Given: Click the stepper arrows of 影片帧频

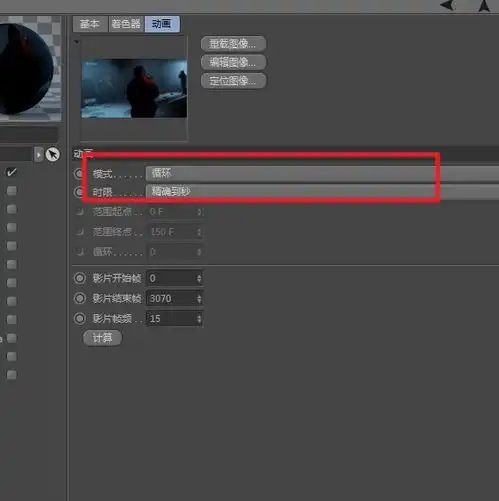Looking at the screenshot, I should [199, 319].
